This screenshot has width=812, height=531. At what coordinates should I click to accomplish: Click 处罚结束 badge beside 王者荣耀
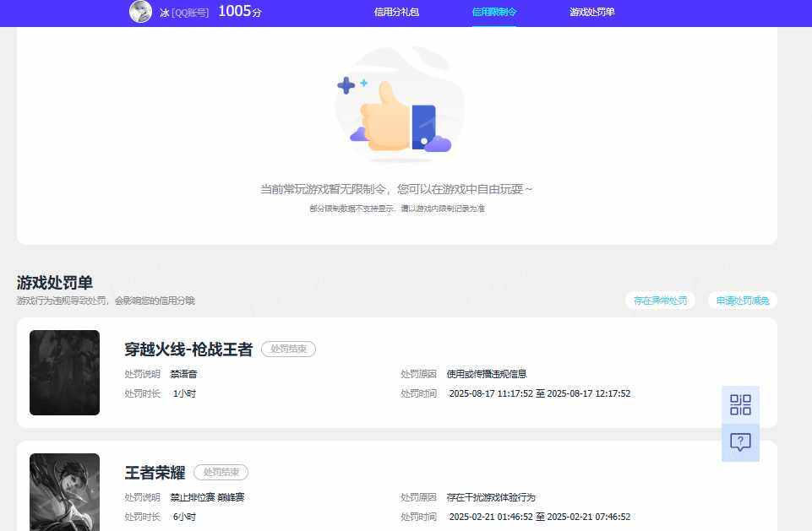coord(221,472)
